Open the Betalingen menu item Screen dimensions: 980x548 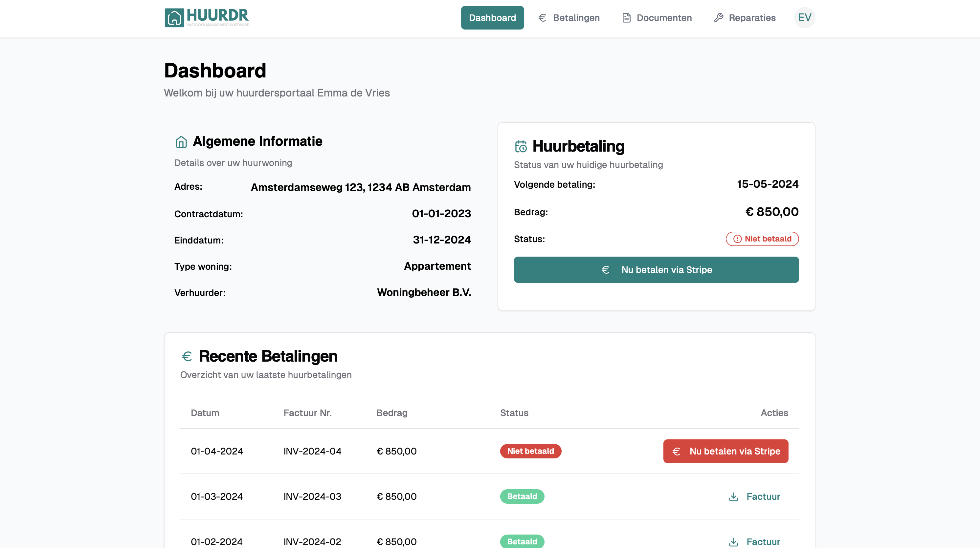[569, 17]
